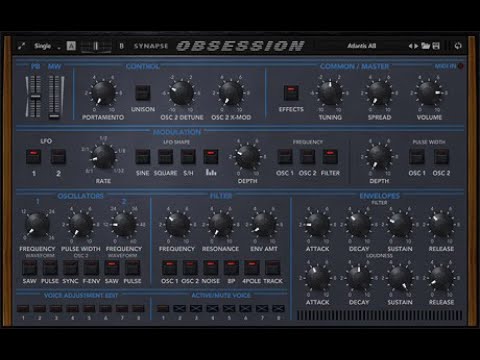Toggle voice adjustment edit button 5
480x360 pixels.
(89, 308)
